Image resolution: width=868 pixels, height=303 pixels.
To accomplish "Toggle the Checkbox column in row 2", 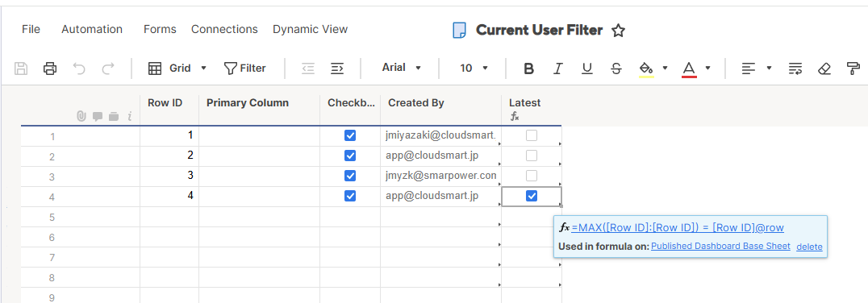I will pyautogui.click(x=350, y=156).
